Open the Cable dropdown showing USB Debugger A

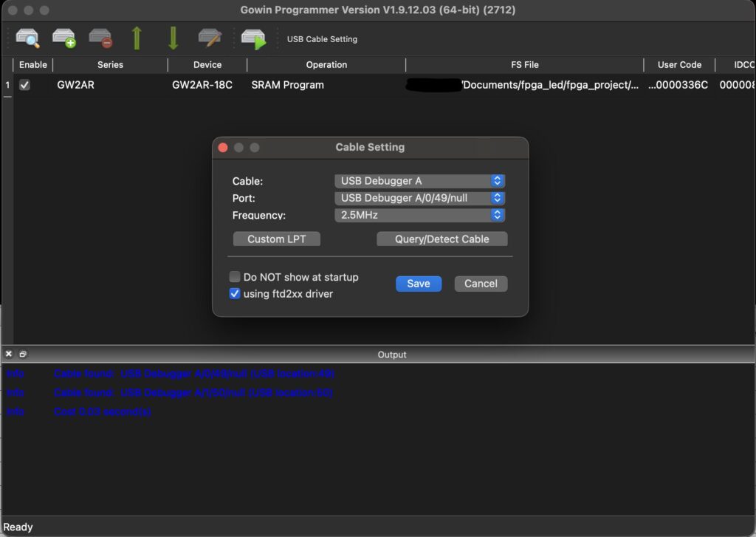419,181
